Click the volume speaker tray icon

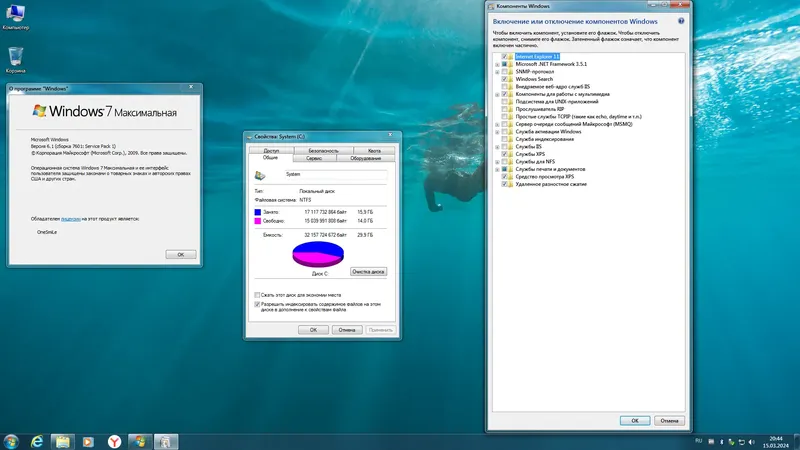752,442
